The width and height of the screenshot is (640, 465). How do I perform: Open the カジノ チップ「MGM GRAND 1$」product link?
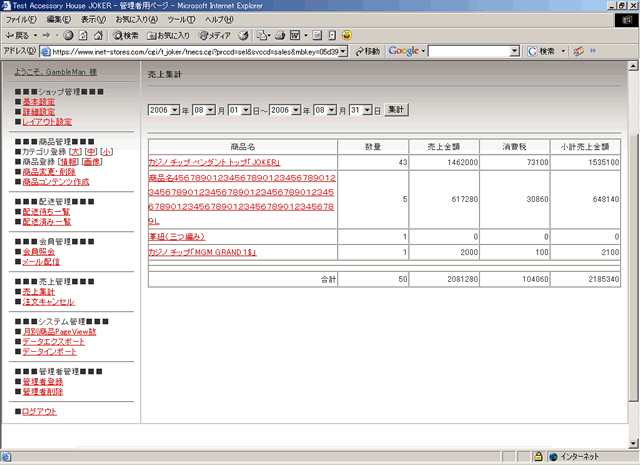click(x=201, y=252)
